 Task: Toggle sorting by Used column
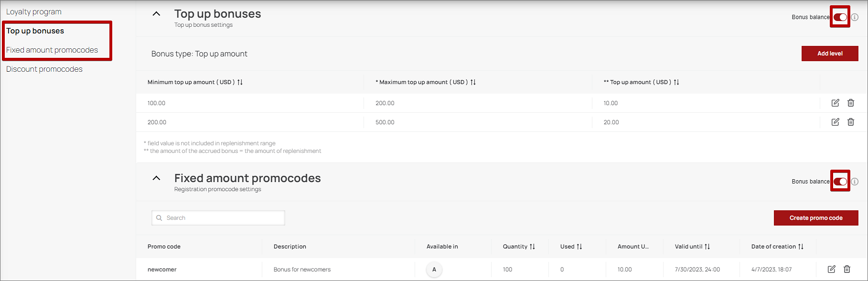[x=579, y=246]
